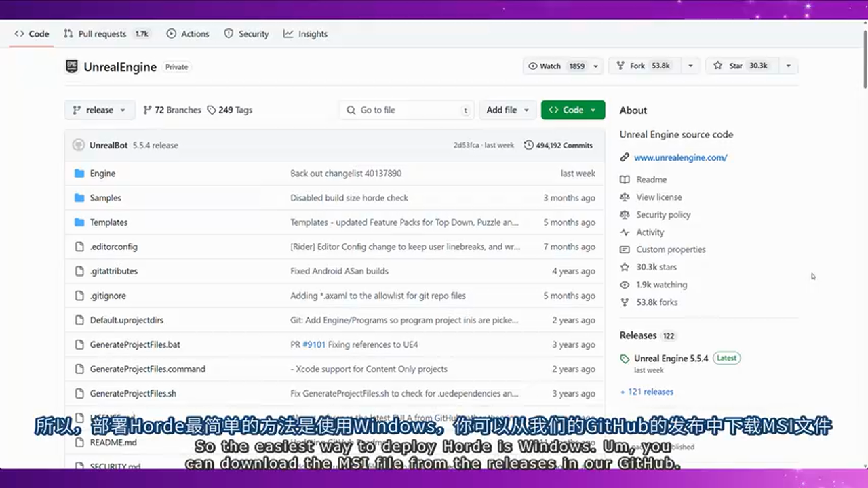Click the Activity pulse icon in About
The height and width of the screenshot is (488, 868).
point(625,232)
